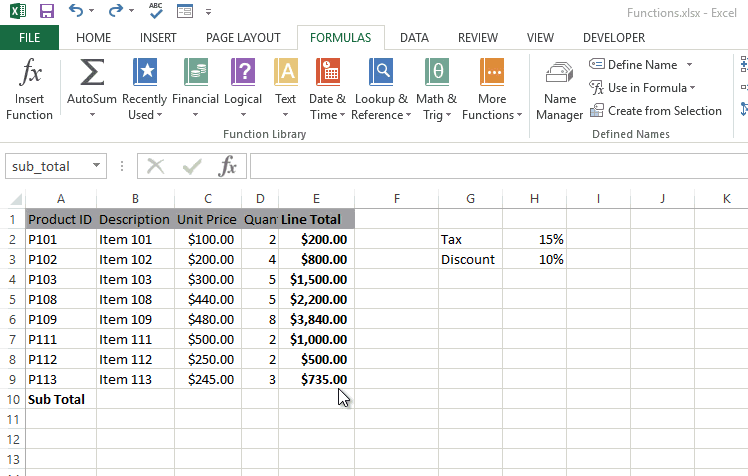The height and width of the screenshot is (476, 748).
Task: Switch to the PAGE LAYOUT tab
Action: [x=243, y=38]
